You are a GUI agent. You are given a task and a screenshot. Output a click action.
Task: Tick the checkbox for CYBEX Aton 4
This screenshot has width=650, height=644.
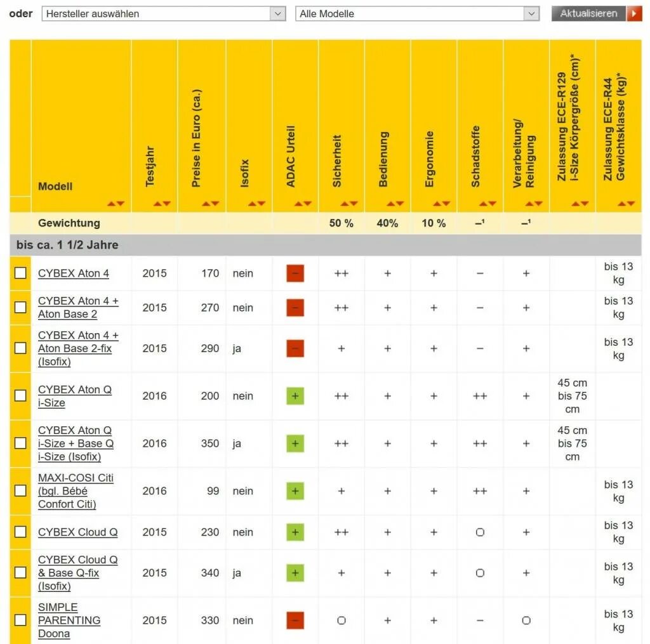20,273
